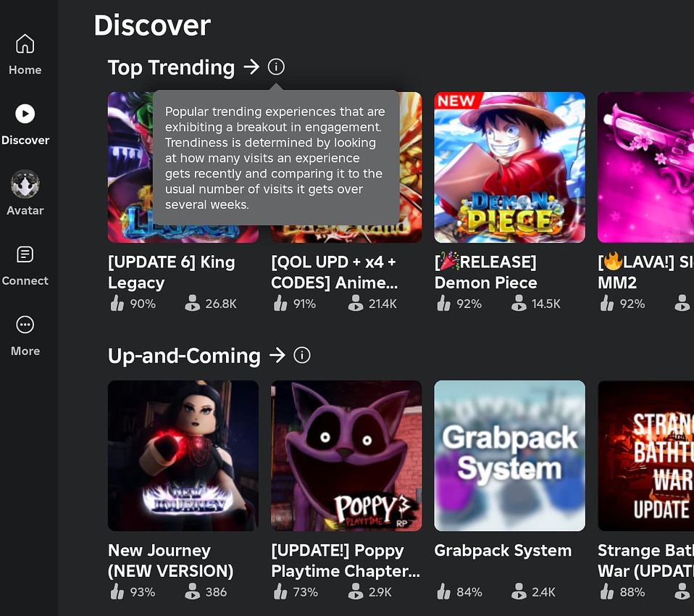Open the Connect icon in the sidebar
The height and width of the screenshot is (616, 694).
25,254
